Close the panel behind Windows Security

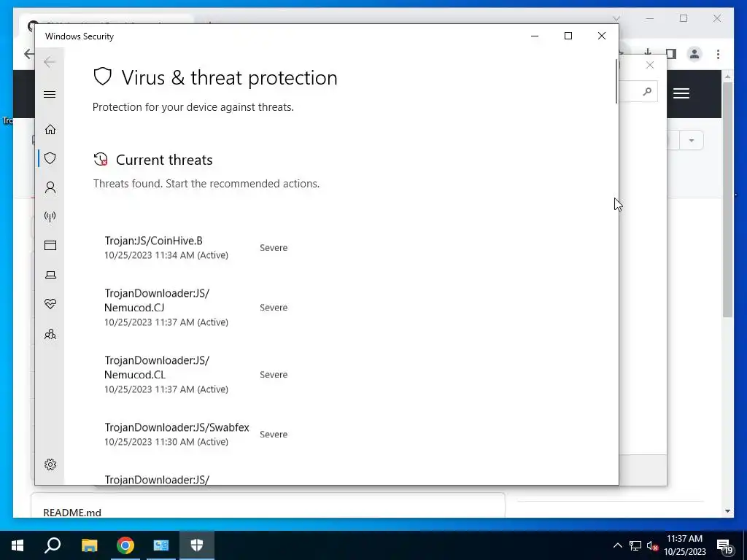click(x=650, y=65)
